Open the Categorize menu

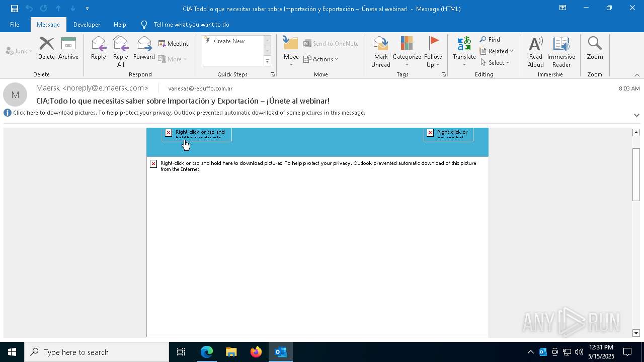tap(407, 52)
